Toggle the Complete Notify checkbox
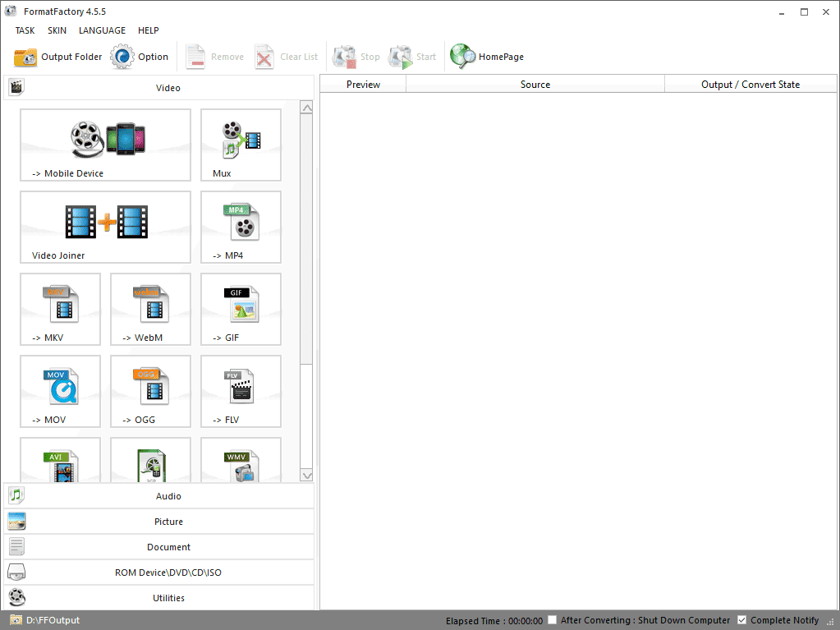 742,620
